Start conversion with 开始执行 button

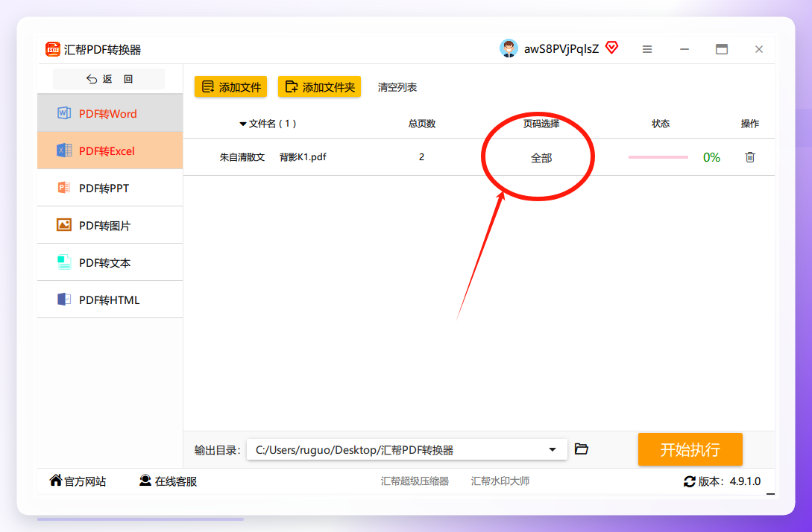point(690,449)
